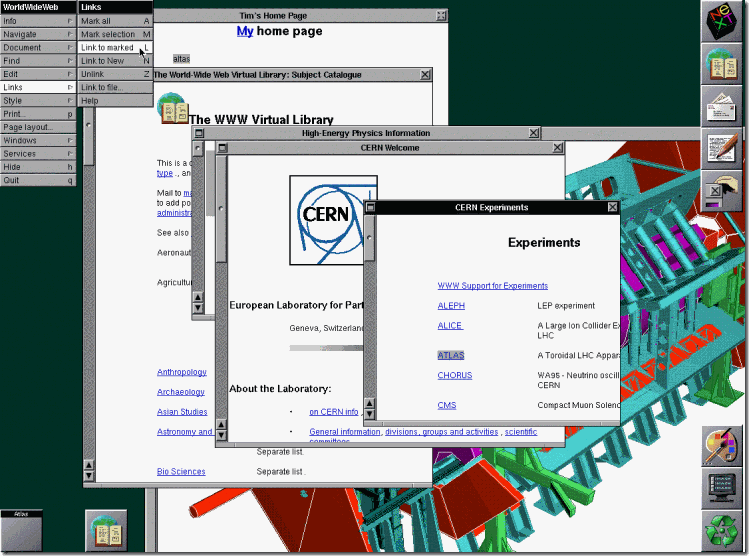Choose Link to marked

click(x=115, y=48)
